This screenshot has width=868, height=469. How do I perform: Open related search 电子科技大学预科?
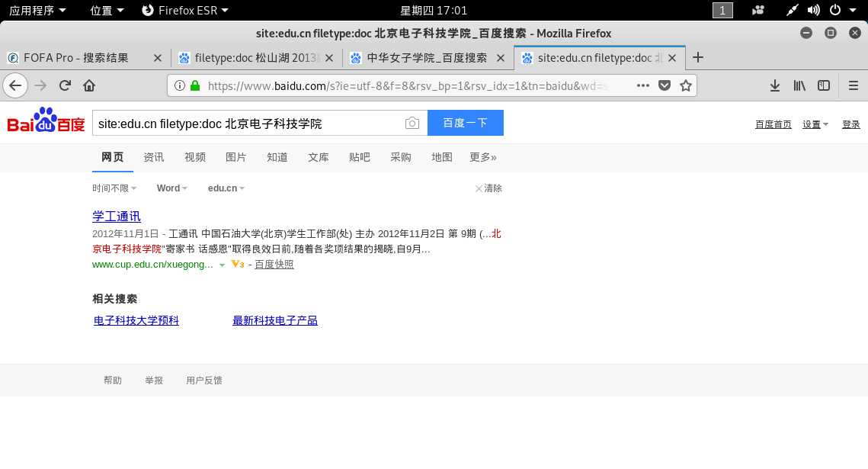coord(136,320)
